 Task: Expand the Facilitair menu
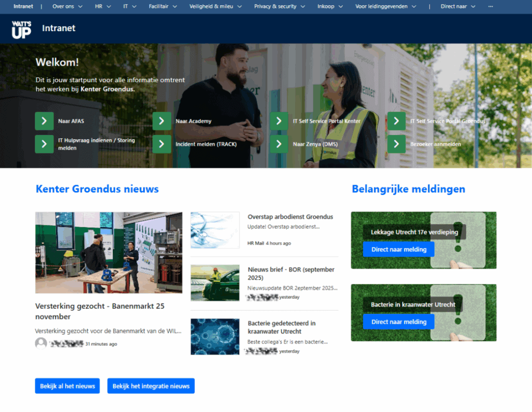click(x=163, y=6)
